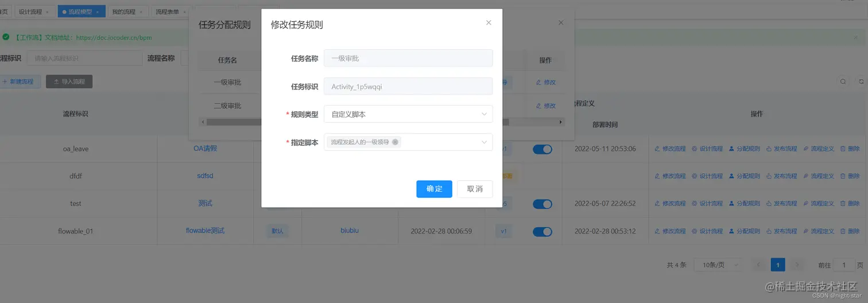
Task: Click 分配规则 in the oa_leave row
Action: (744, 149)
